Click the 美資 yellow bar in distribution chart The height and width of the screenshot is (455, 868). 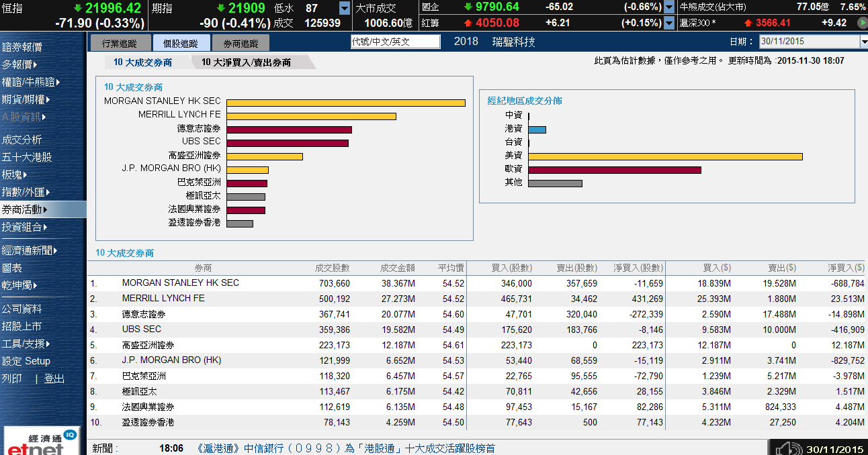coord(665,156)
